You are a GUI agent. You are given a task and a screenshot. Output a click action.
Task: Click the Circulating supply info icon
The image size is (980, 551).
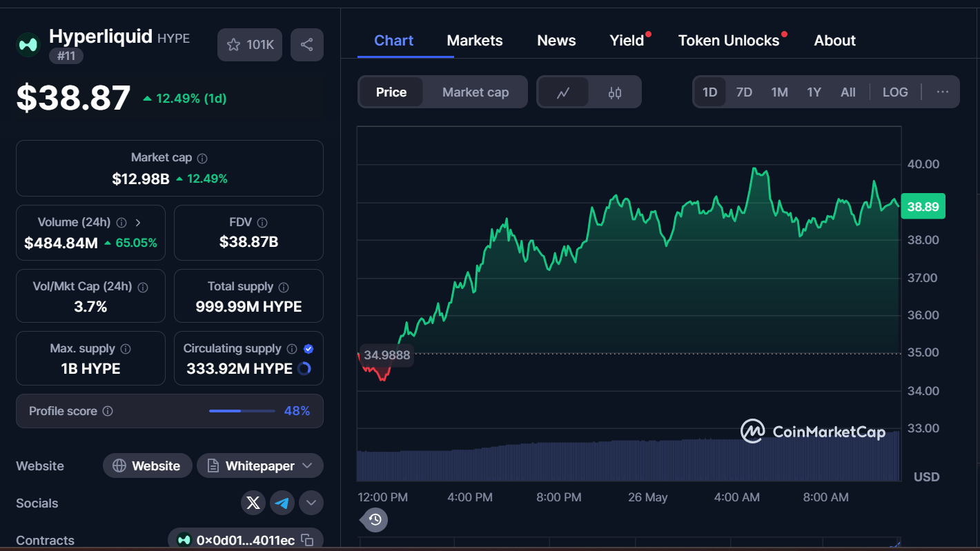point(292,349)
